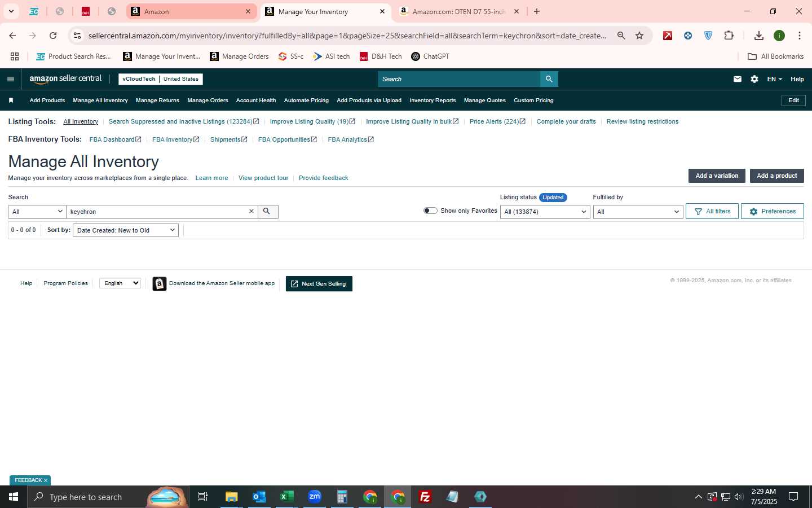Run inventory search with magnifier button
Image resolution: width=812 pixels, height=508 pixels.
[x=267, y=212]
